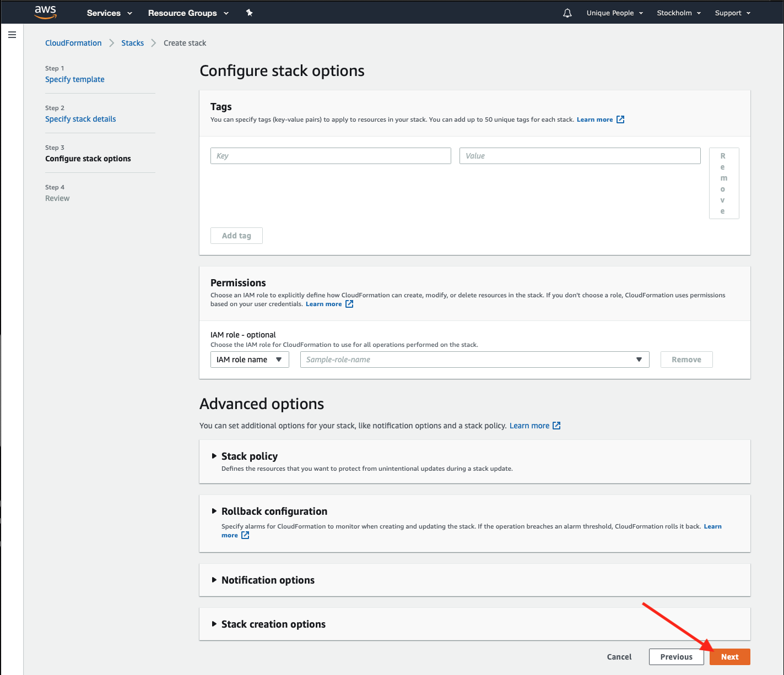The width and height of the screenshot is (784, 675).
Task: Click the AWS logo home icon
Action: 45,13
